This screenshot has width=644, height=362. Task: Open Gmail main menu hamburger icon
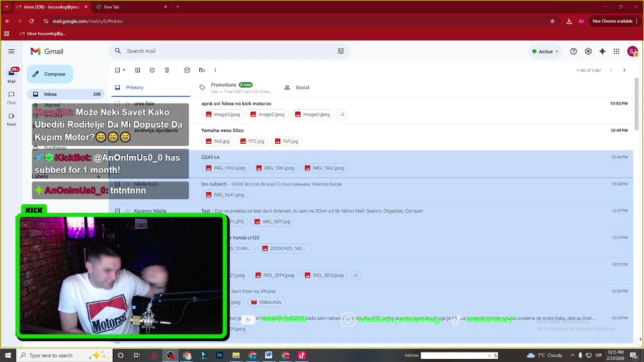(12, 51)
